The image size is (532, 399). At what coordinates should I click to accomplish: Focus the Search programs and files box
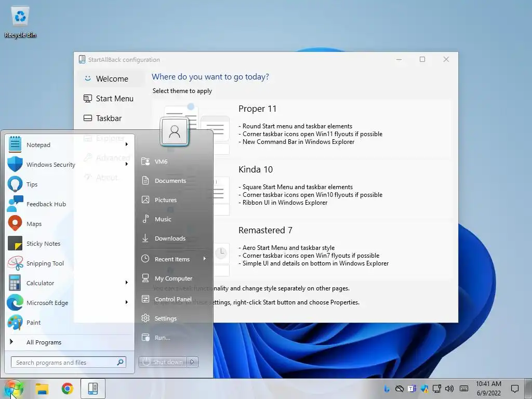coord(68,362)
